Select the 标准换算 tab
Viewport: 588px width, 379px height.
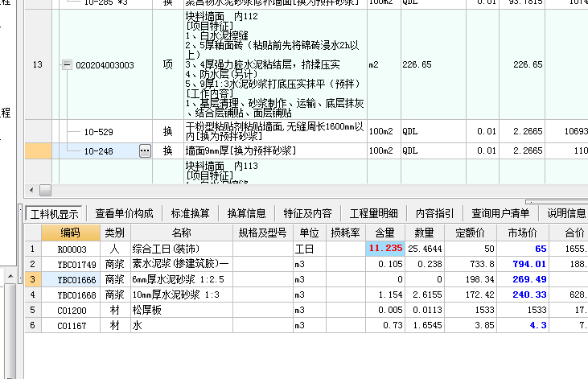(190, 213)
